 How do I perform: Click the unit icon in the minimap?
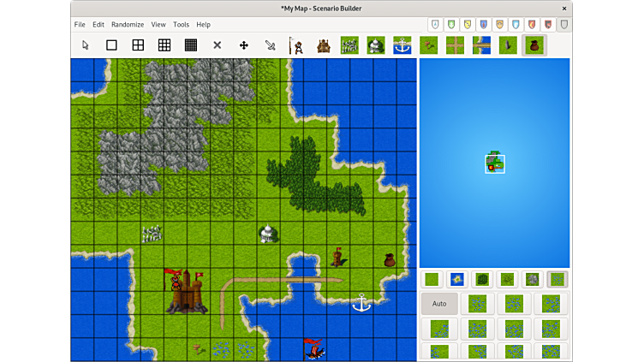point(494,163)
